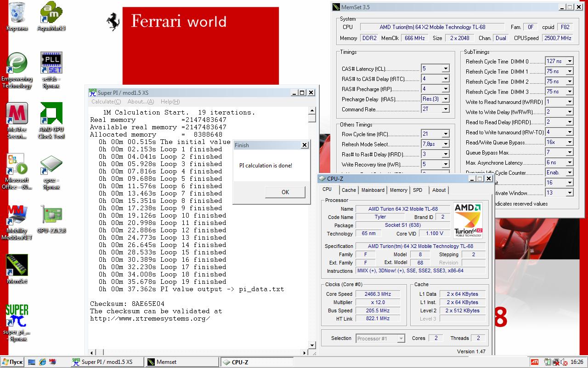Image resolution: width=588 pixels, height=368 pixels.
Task: Click the Checksum: 8AE65E04 line
Action: click(127, 304)
